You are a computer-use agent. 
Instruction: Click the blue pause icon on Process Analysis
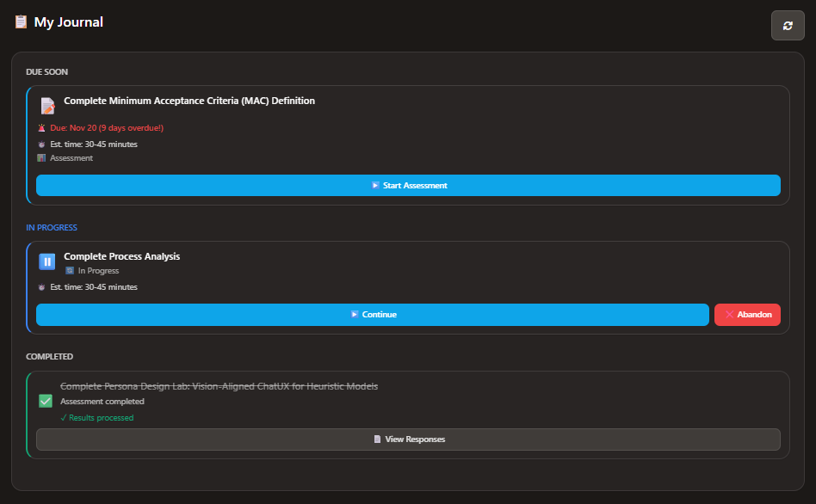pyautogui.click(x=47, y=261)
